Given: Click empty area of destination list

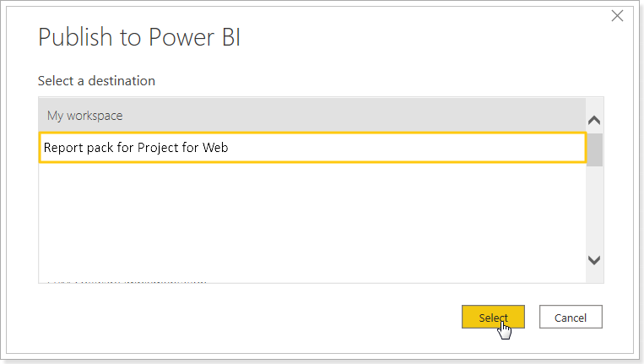Looking at the screenshot, I should pos(312,220).
